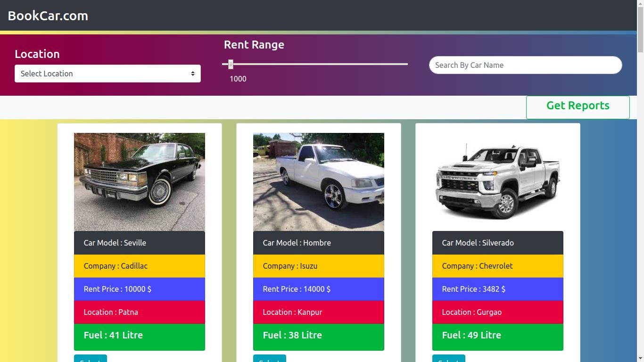Click the page vertical scrollbar

point(640,189)
